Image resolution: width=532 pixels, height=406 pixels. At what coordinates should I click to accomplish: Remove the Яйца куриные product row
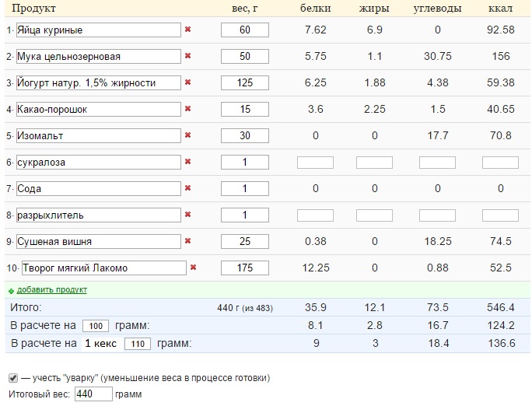(x=187, y=30)
